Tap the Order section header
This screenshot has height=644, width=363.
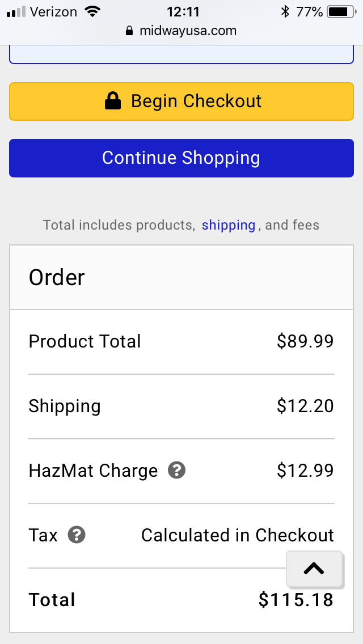181,277
